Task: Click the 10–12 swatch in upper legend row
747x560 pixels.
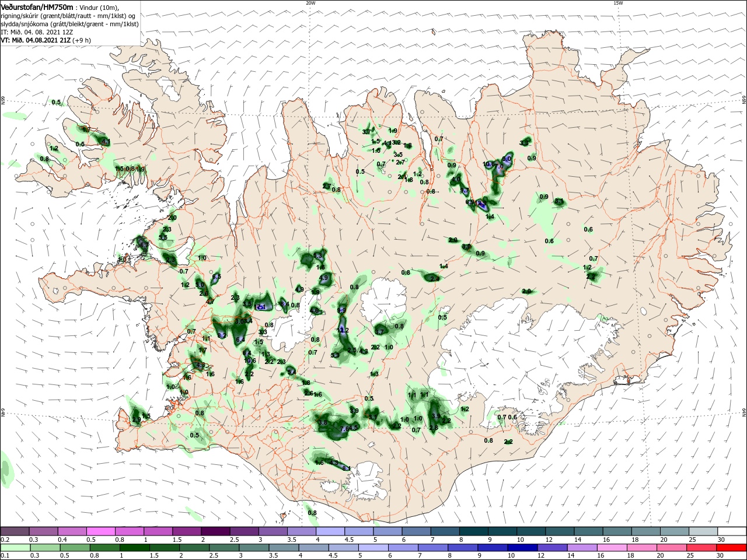Action: tap(530, 531)
